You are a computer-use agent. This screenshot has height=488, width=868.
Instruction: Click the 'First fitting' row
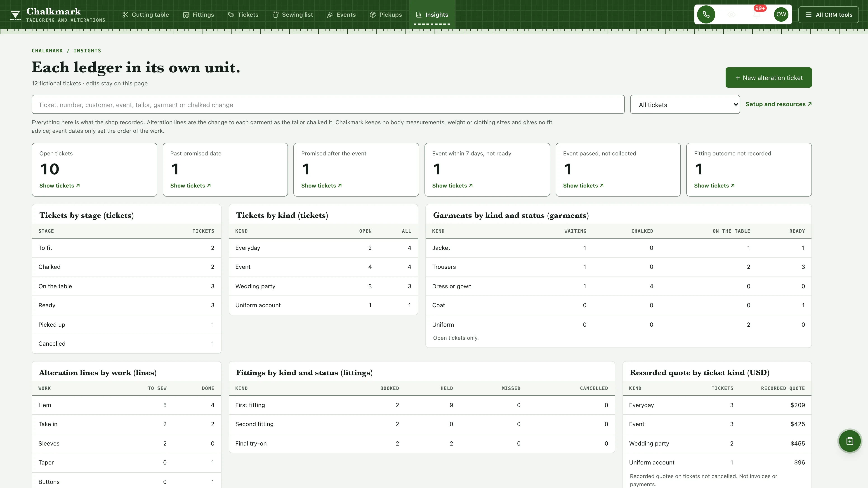(422, 405)
